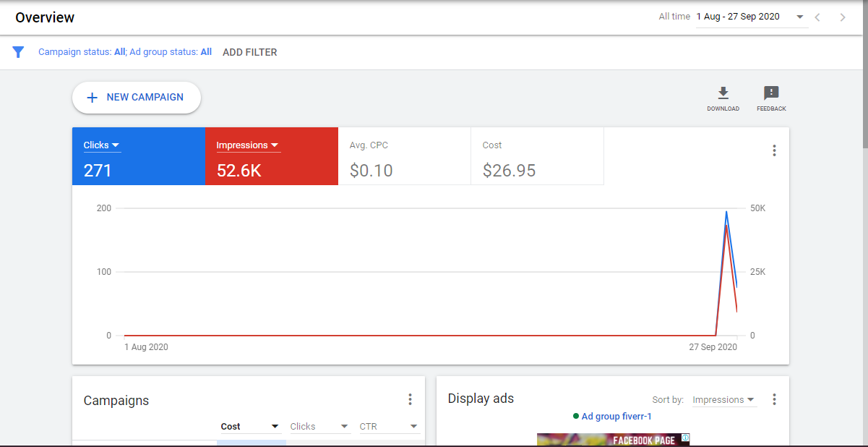Open the Impressions sort dropdown for Display ads

click(723, 399)
